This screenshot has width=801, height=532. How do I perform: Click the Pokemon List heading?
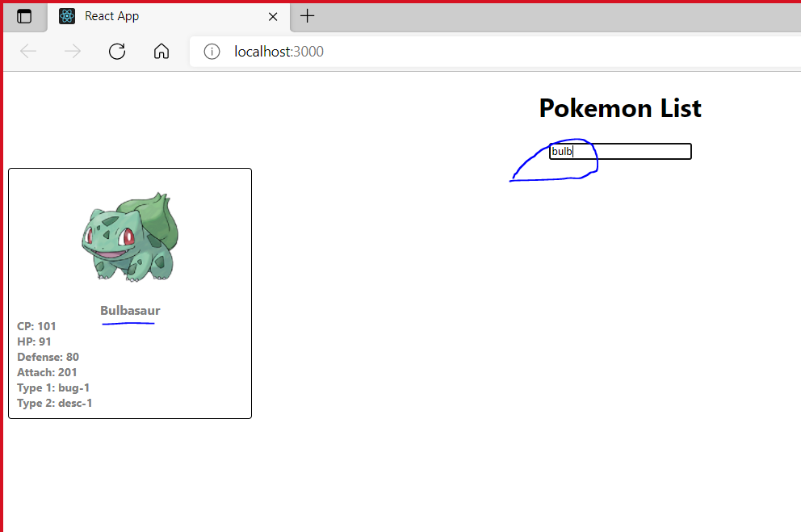[620, 108]
